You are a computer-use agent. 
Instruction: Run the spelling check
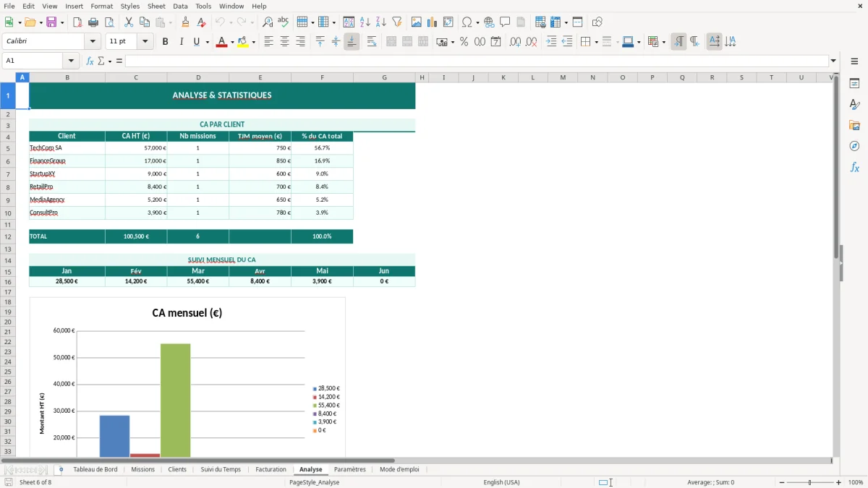point(283,22)
